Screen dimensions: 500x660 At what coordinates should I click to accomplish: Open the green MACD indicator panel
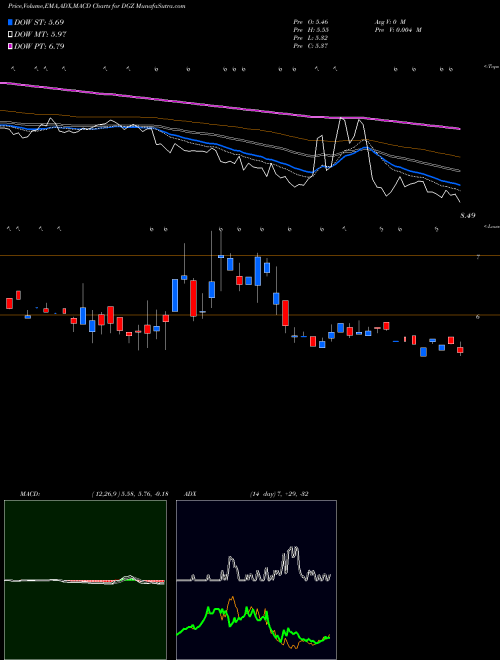[x=85, y=580]
